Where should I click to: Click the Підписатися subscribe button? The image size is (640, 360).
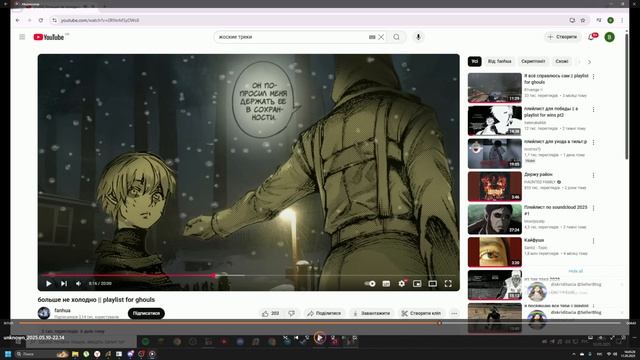click(146, 313)
